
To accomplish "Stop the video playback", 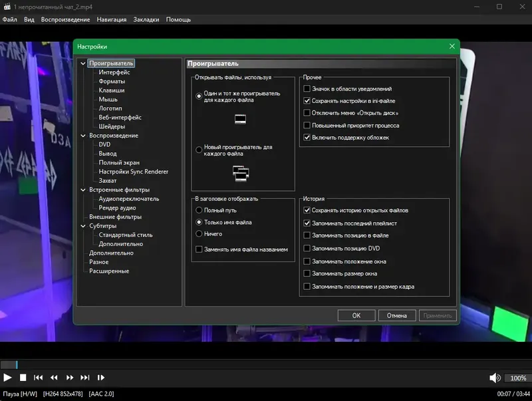I will pos(23,378).
